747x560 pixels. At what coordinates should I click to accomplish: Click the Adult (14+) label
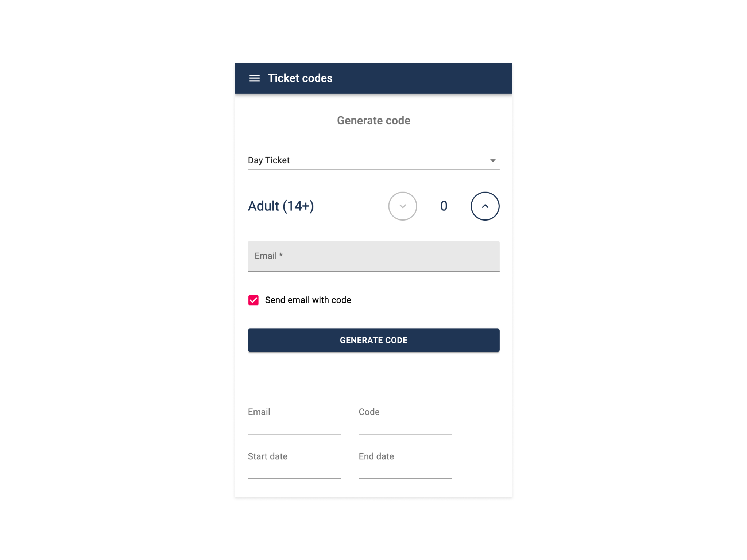281,206
